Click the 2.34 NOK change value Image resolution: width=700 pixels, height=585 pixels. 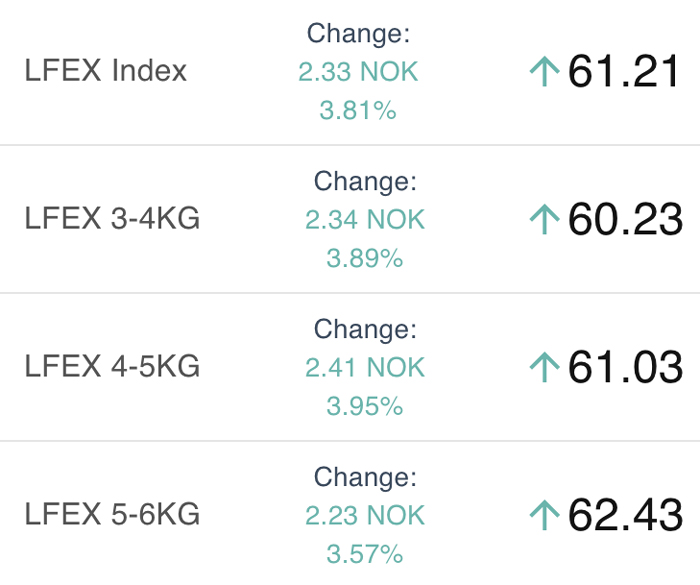[x=365, y=219]
